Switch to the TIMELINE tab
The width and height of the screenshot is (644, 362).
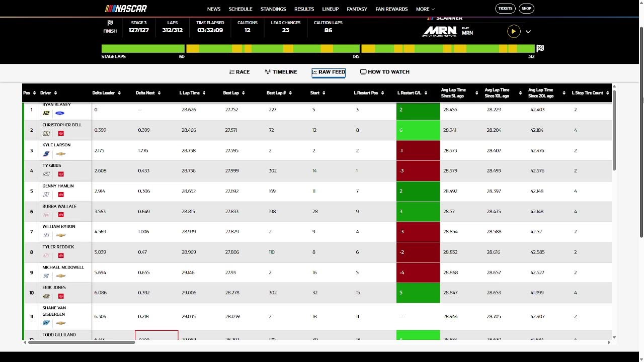[281, 72]
